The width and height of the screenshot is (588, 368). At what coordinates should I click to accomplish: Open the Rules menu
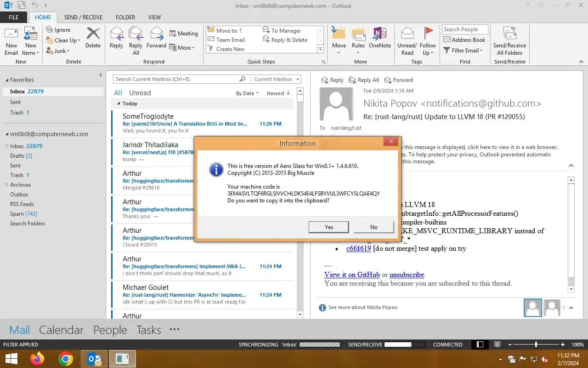(358, 41)
